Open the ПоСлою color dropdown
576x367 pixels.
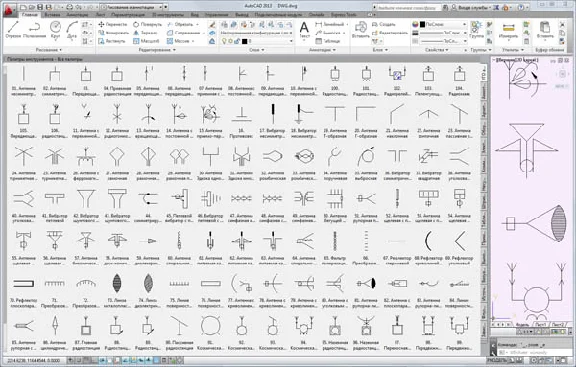coord(444,24)
